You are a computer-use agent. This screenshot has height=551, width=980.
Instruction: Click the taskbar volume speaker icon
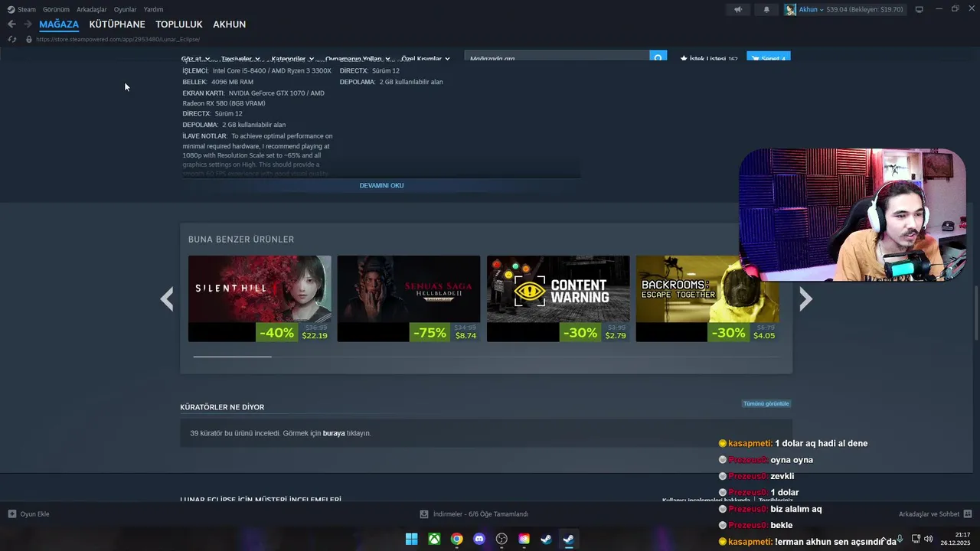point(929,539)
